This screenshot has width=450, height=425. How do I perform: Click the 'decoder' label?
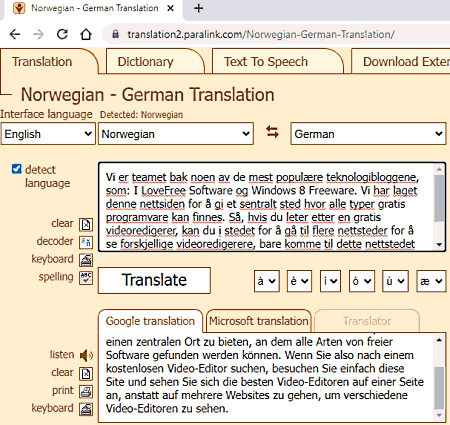coord(55,241)
